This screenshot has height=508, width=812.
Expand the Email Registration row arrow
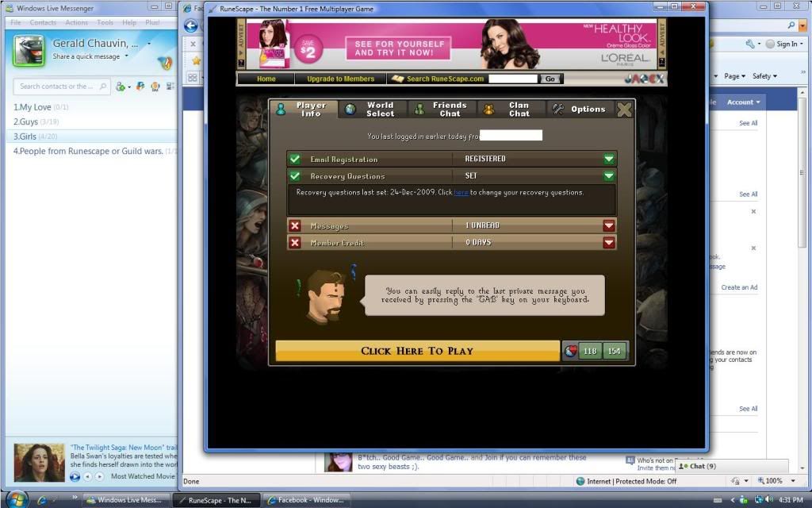click(609, 159)
